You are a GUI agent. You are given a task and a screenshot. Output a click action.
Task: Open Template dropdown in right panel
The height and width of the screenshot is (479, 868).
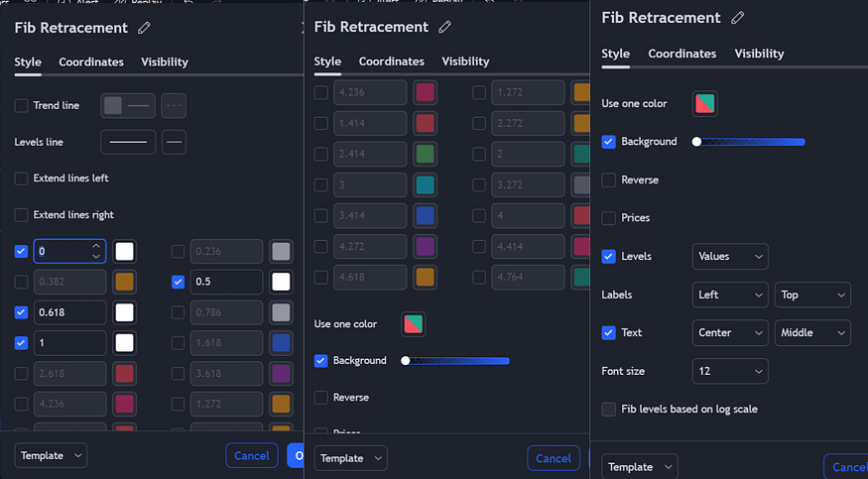[640, 467]
